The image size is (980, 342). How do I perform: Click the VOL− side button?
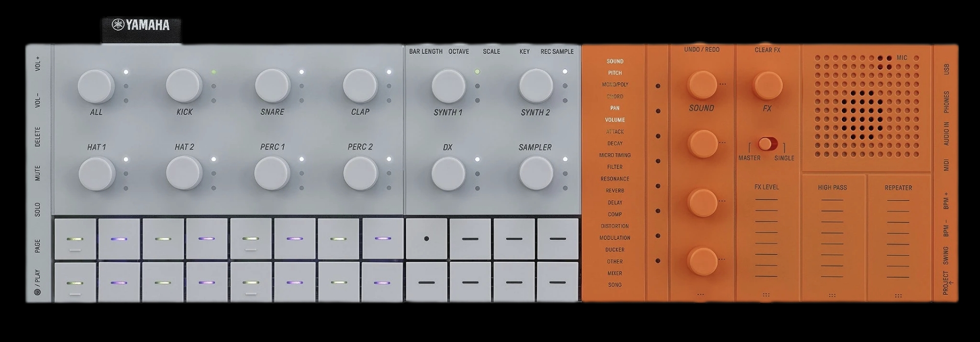[x=38, y=100]
